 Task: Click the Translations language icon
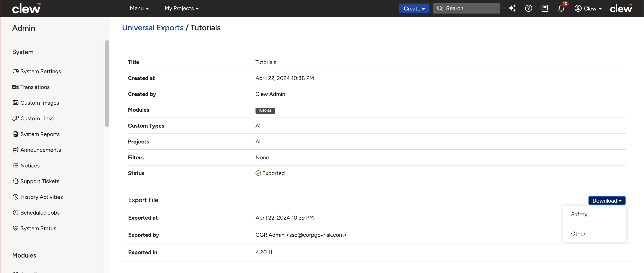pos(15,87)
